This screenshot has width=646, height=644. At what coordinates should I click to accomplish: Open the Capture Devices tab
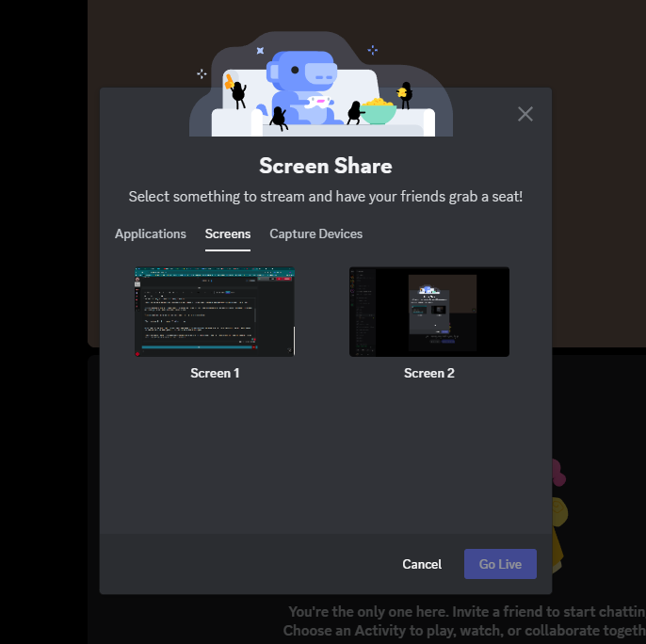pos(316,234)
